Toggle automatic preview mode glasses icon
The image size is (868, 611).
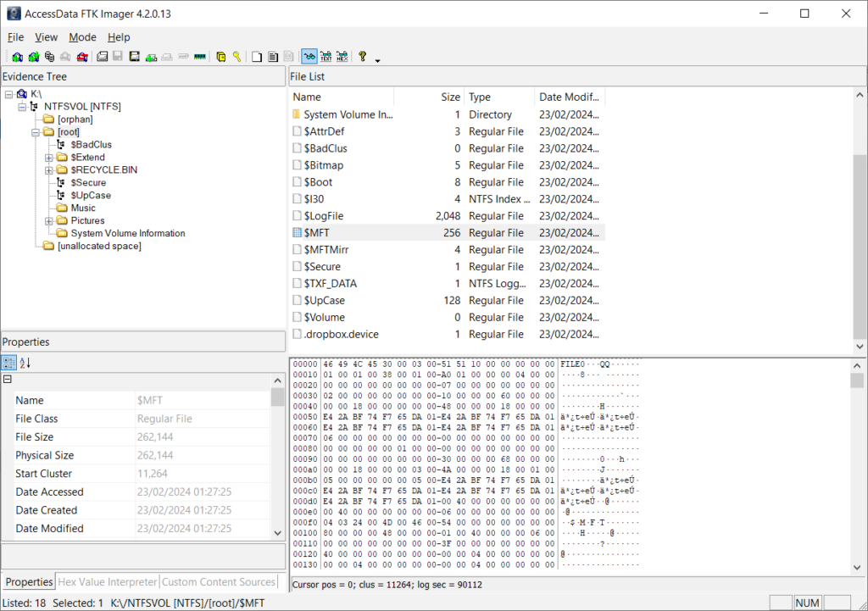[x=309, y=57]
